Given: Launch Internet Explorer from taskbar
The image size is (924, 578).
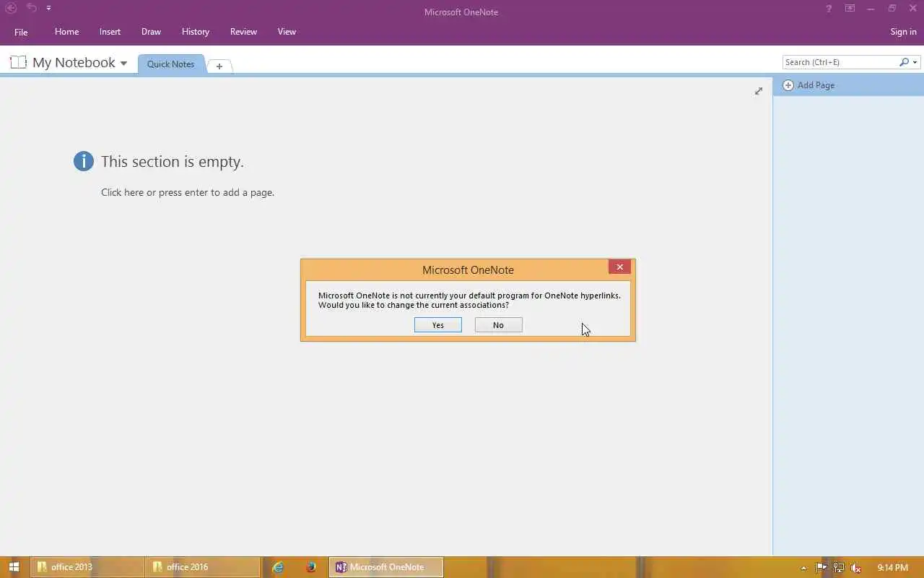Looking at the screenshot, I should 278,567.
